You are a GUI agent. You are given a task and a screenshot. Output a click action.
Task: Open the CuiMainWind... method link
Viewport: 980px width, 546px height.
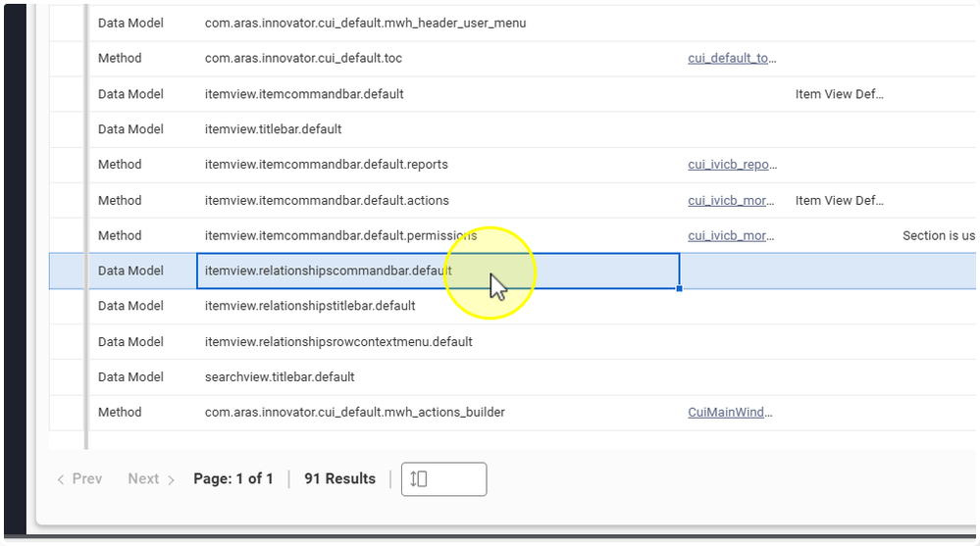point(731,412)
